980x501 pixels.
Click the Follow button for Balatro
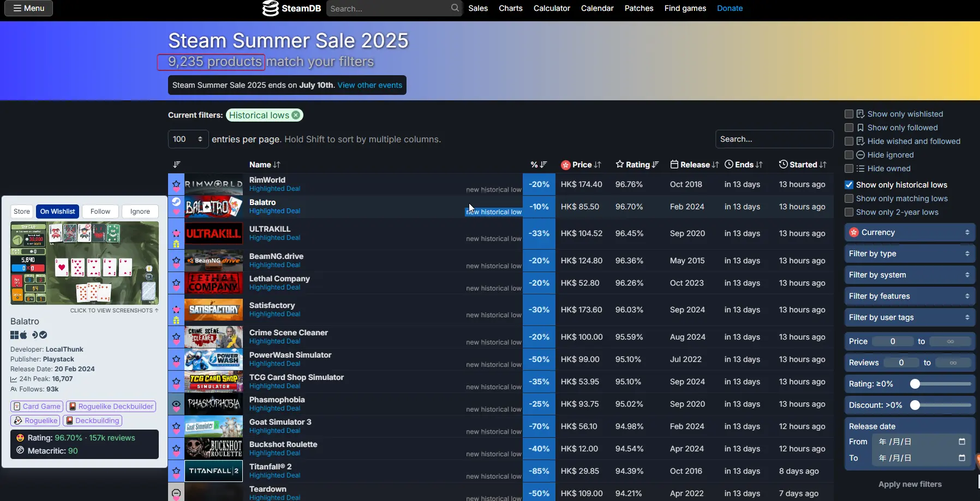coord(100,212)
